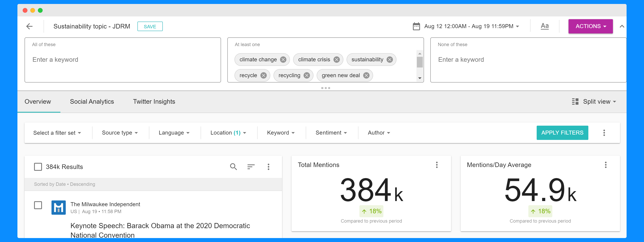Screen dimensions: 644x242
Task: Focus the None of these keyword field
Action: point(528,60)
